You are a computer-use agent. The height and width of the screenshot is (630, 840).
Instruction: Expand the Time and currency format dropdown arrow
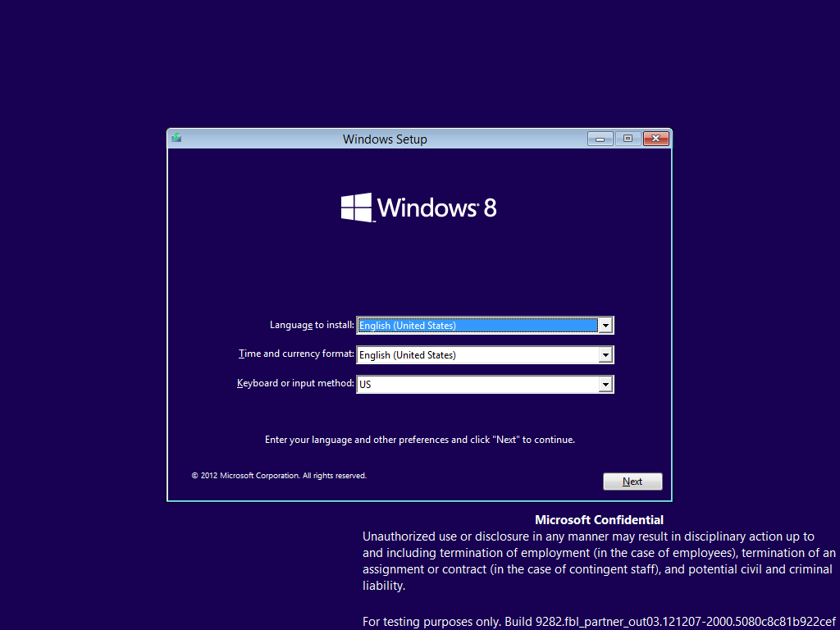(605, 354)
